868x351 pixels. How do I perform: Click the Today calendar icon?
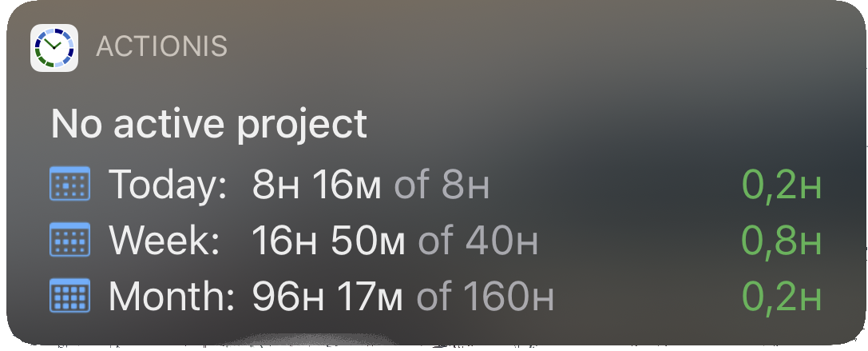[x=69, y=183]
